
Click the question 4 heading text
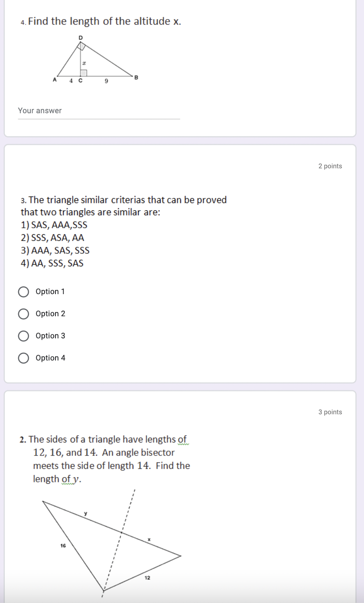[x=102, y=21]
